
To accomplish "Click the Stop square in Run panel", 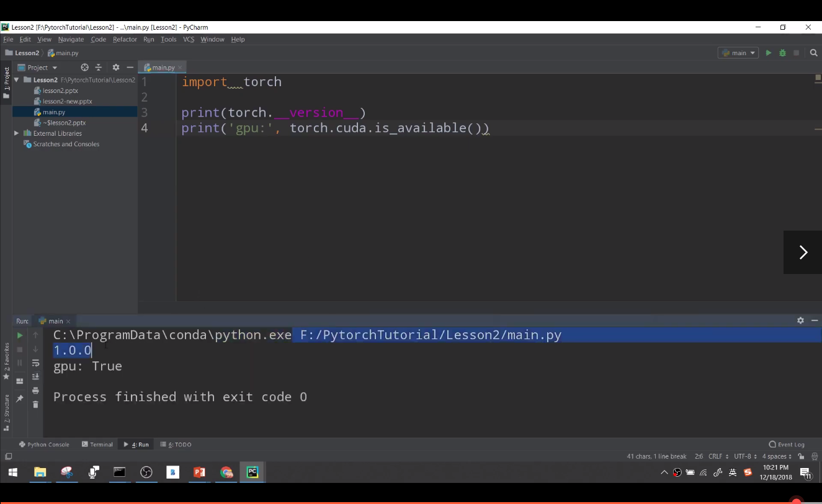I will tap(20, 350).
